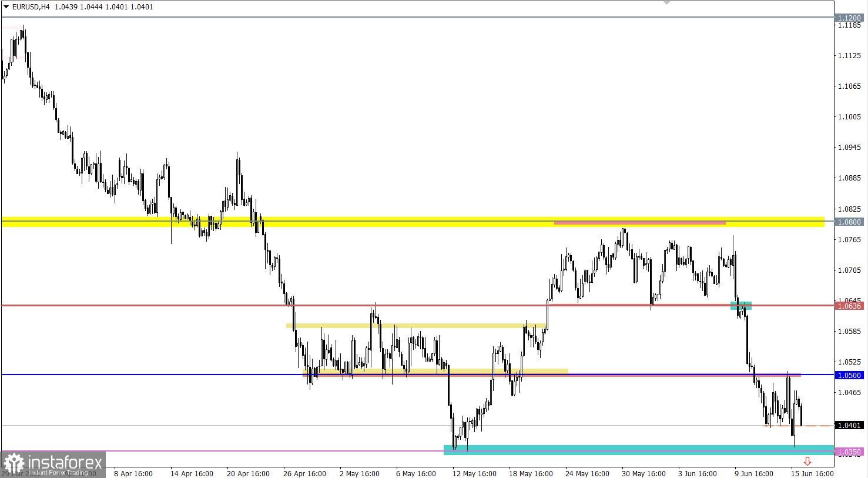The width and height of the screenshot is (868, 478).
Task: Click the current price tag 1.0401
Action: (850, 425)
